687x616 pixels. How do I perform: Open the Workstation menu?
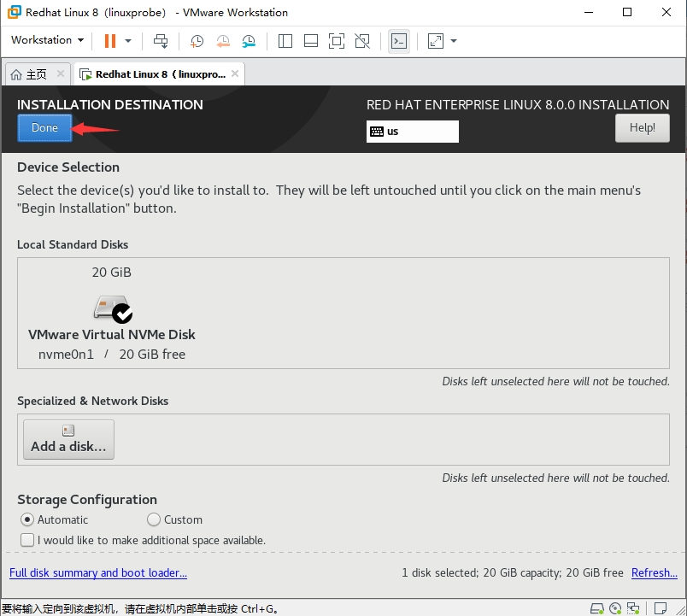pos(47,40)
